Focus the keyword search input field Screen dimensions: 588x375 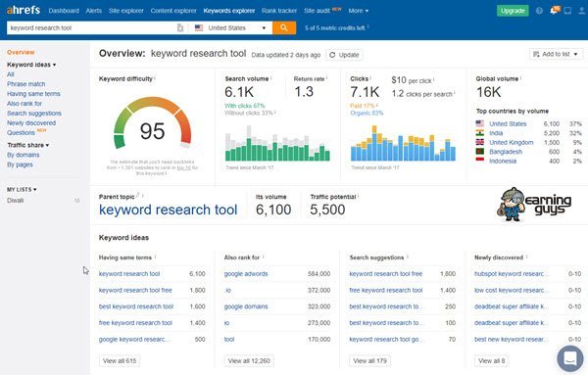(x=91, y=27)
